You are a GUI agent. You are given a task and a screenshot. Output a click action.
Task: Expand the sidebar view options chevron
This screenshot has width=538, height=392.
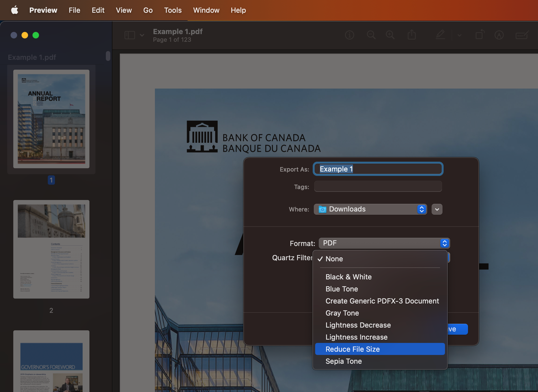(142, 35)
